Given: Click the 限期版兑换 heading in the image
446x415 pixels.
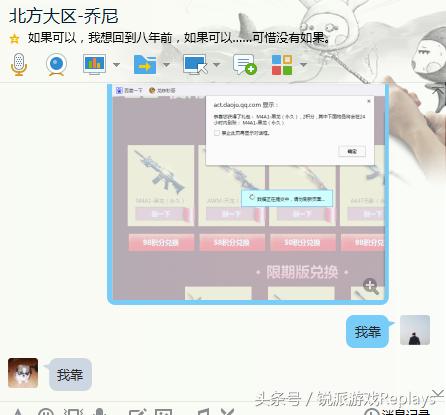Looking at the screenshot, I should [302, 272].
